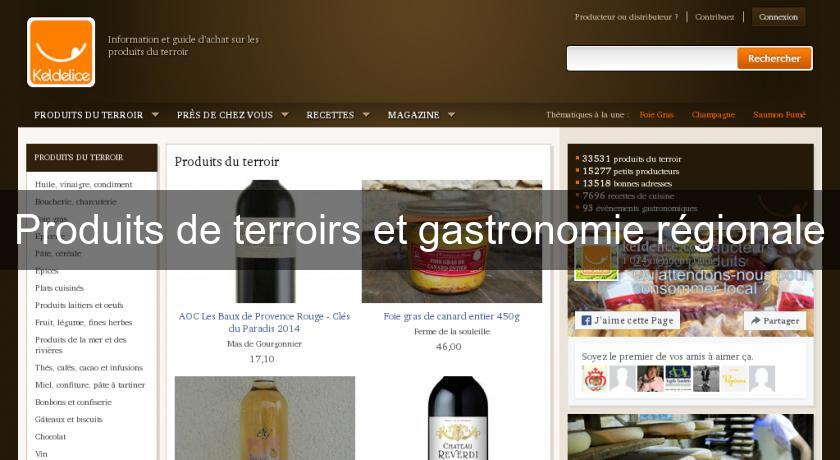Image resolution: width=840 pixels, height=460 pixels.
Task: Click the Connexion button
Action: (778, 17)
